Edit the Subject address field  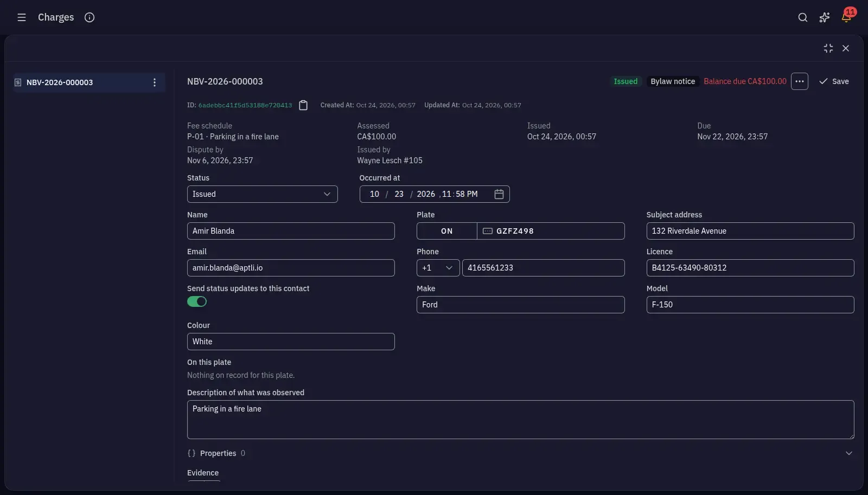point(750,231)
